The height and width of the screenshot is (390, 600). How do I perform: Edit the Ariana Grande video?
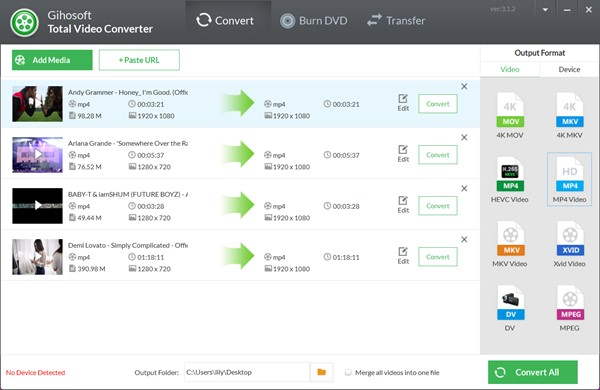[403, 154]
